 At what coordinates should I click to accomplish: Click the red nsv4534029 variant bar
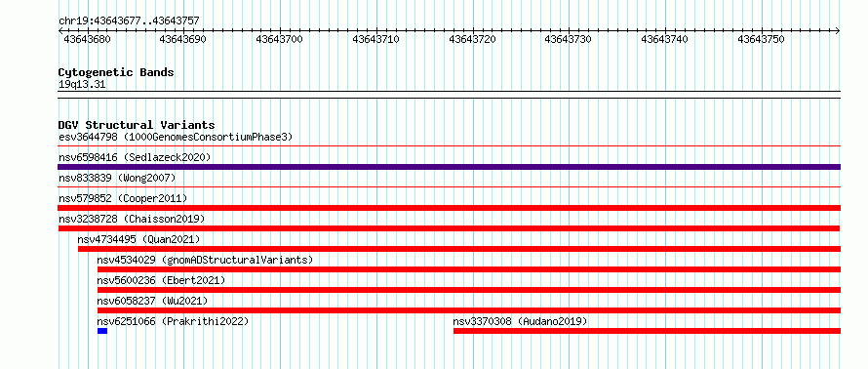point(469,269)
